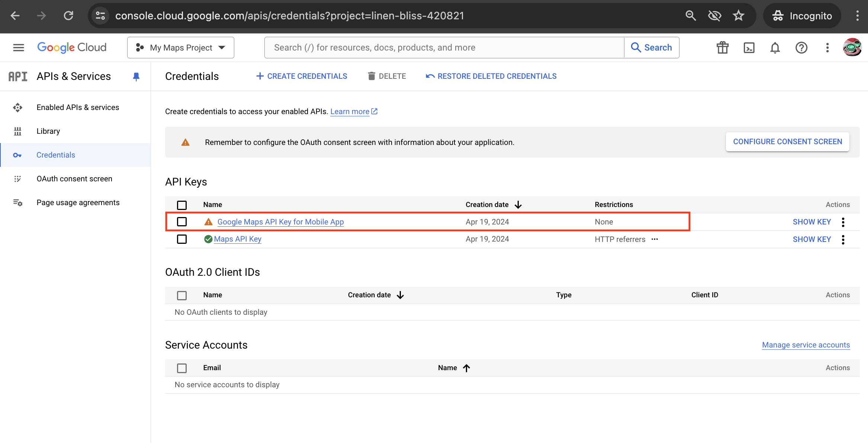Click the browser address bar URL
Image resolution: width=868 pixels, height=443 pixels.
(x=290, y=16)
